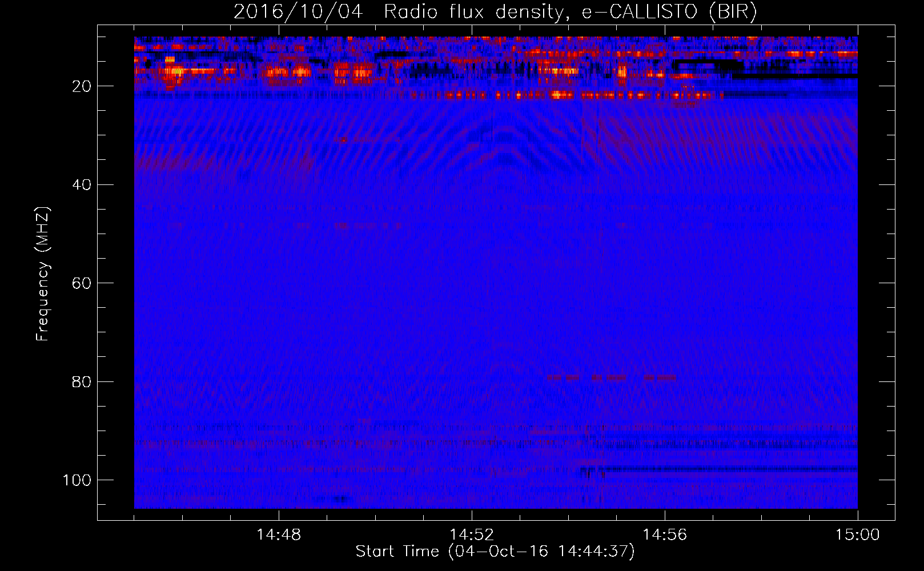Image resolution: width=924 pixels, height=571 pixels.
Task: Select the 15:00 time tick label
Action: tap(858, 535)
